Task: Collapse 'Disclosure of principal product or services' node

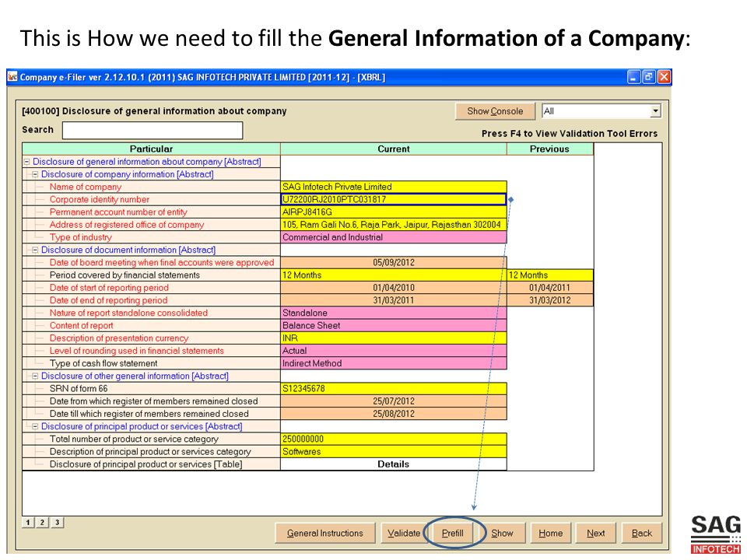Action: tap(35, 427)
